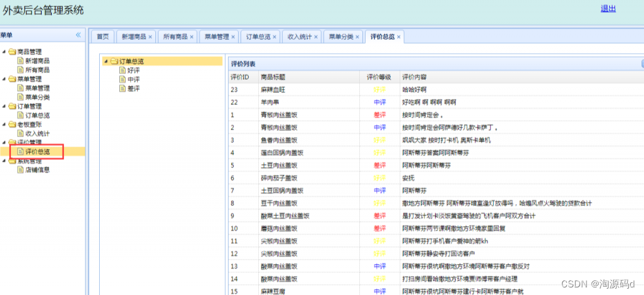Screen dimensions: 644x295
Task: Select the 豆干肉丝盖饭 cell
Action: pos(308,203)
